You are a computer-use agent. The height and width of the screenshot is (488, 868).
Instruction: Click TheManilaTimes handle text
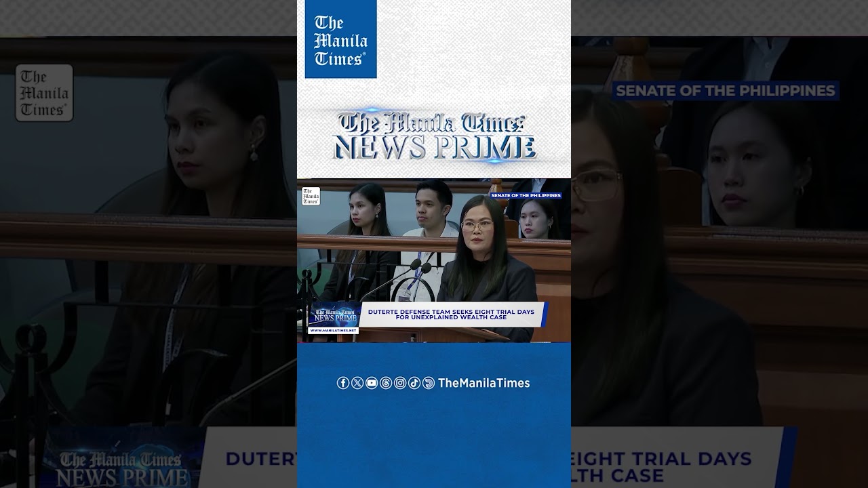[x=484, y=383]
